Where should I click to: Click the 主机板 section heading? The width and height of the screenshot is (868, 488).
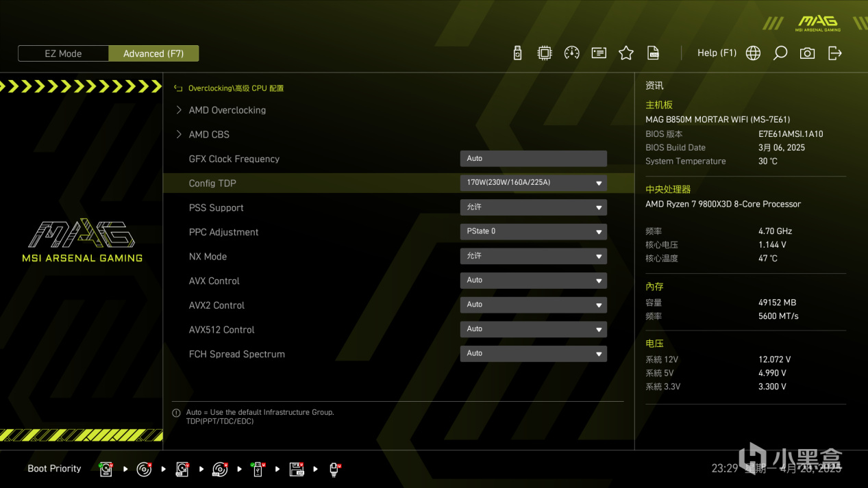(x=659, y=105)
